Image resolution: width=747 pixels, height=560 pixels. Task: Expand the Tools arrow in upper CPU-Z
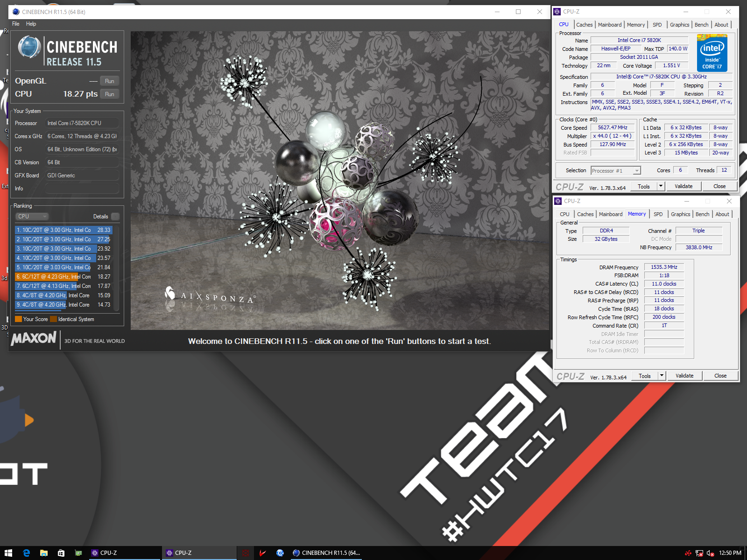point(661,186)
